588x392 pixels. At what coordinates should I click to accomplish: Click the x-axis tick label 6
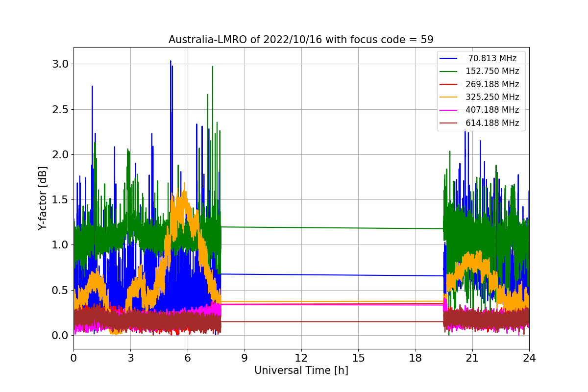[x=187, y=358]
